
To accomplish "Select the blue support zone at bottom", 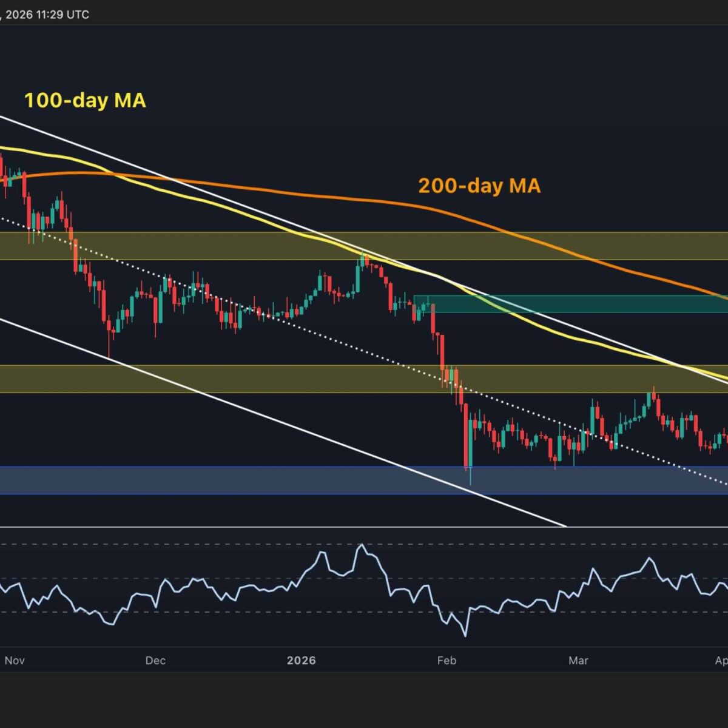I will [x=243, y=480].
